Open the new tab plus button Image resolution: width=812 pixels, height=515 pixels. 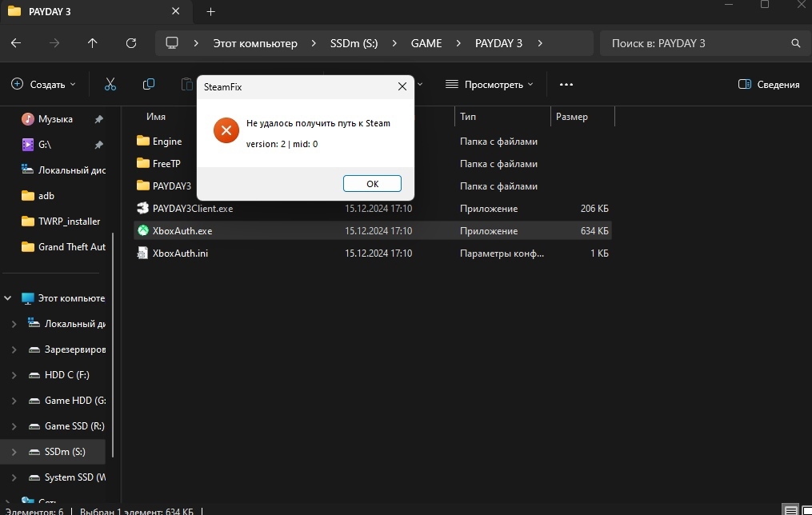pos(210,12)
